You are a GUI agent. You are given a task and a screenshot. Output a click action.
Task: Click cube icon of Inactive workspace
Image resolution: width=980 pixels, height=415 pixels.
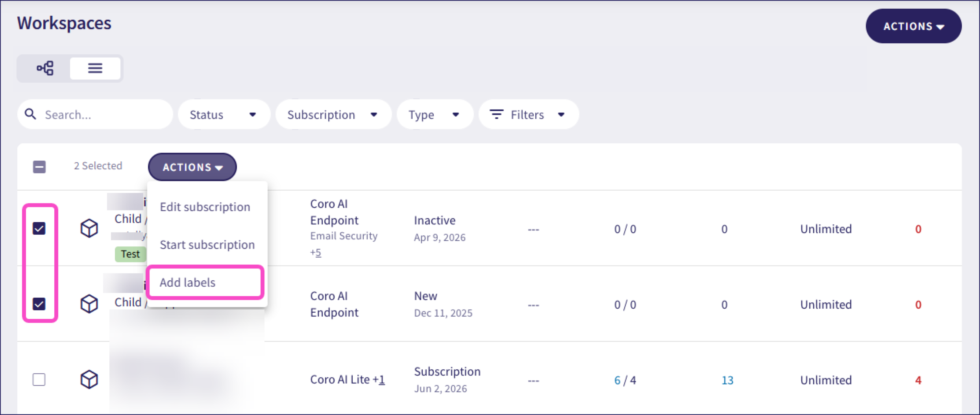[x=89, y=228]
